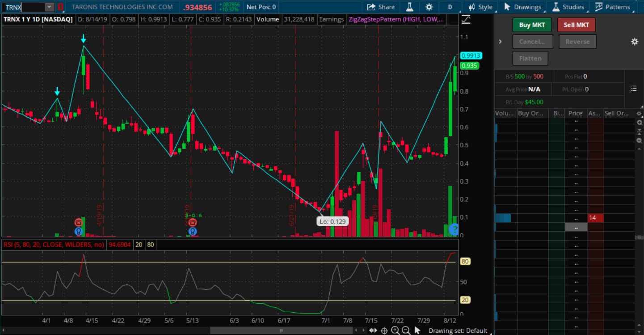Open the symbol TRNX dropdown arrow
This screenshot has height=335, width=644.
(49, 7)
